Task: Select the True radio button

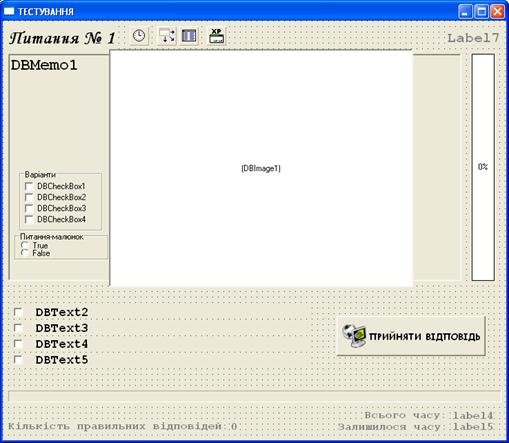Action: [x=24, y=245]
